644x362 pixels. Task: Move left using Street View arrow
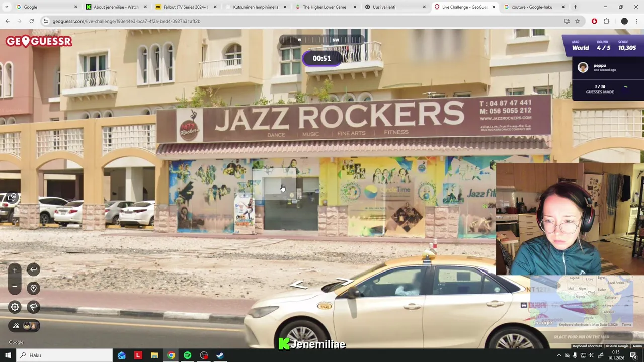click(x=299, y=285)
